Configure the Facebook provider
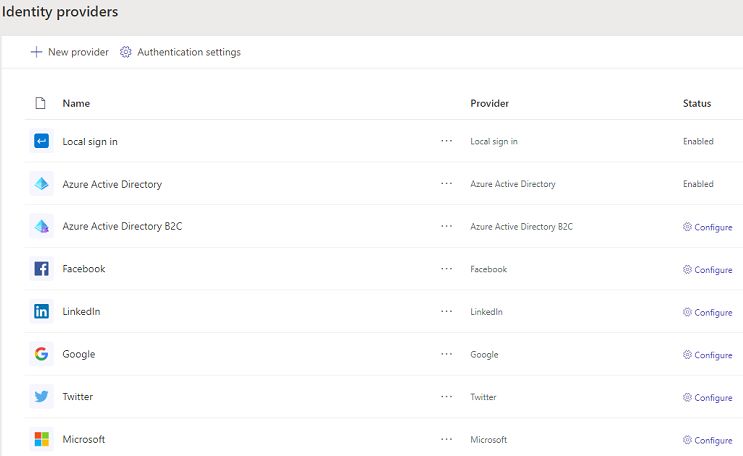This screenshot has width=743, height=456. click(x=707, y=270)
